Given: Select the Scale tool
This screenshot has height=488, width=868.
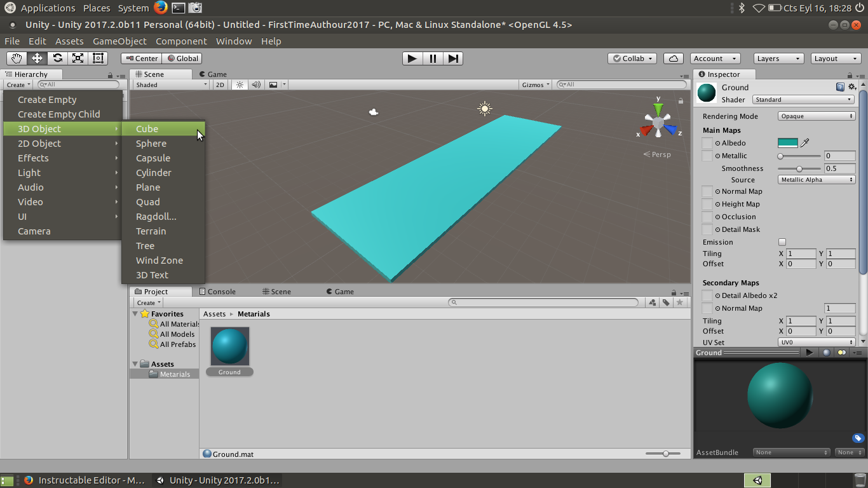Looking at the screenshot, I should click(x=78, y=58).
